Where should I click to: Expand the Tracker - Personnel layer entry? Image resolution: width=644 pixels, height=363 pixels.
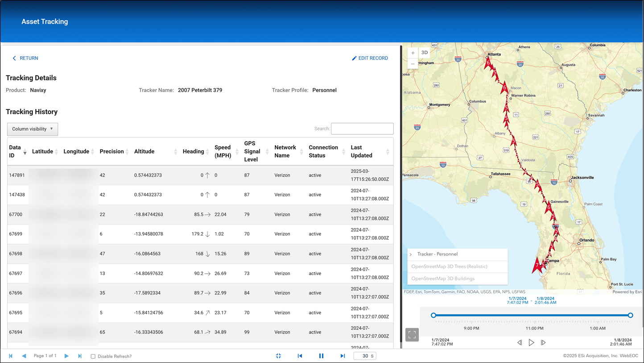pos(411,255)
